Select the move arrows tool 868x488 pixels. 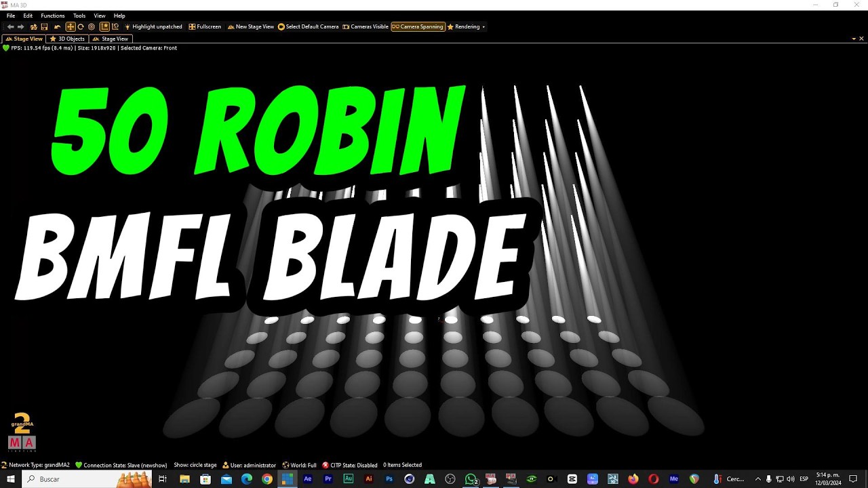[70, 27]
